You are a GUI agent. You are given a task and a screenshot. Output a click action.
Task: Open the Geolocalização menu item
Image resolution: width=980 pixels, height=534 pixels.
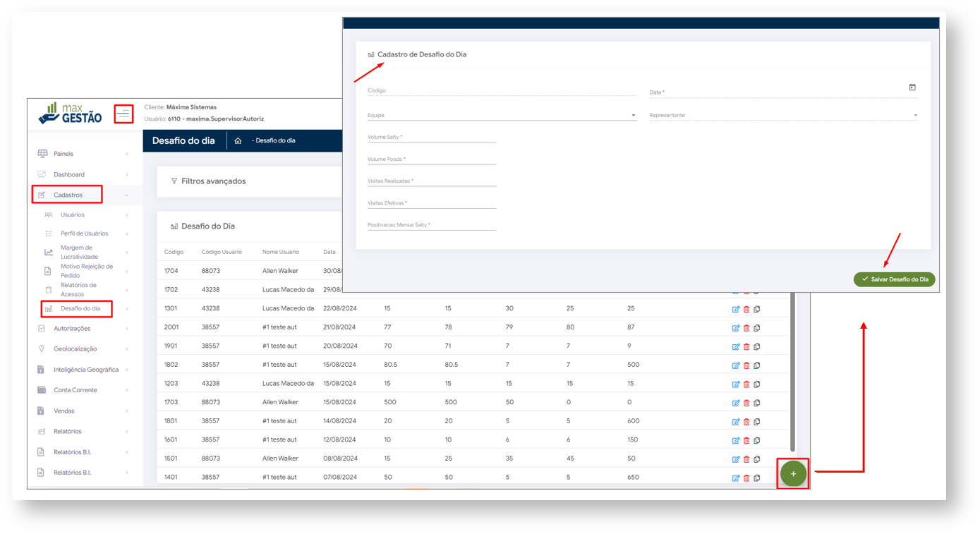[x=75, y=349]
